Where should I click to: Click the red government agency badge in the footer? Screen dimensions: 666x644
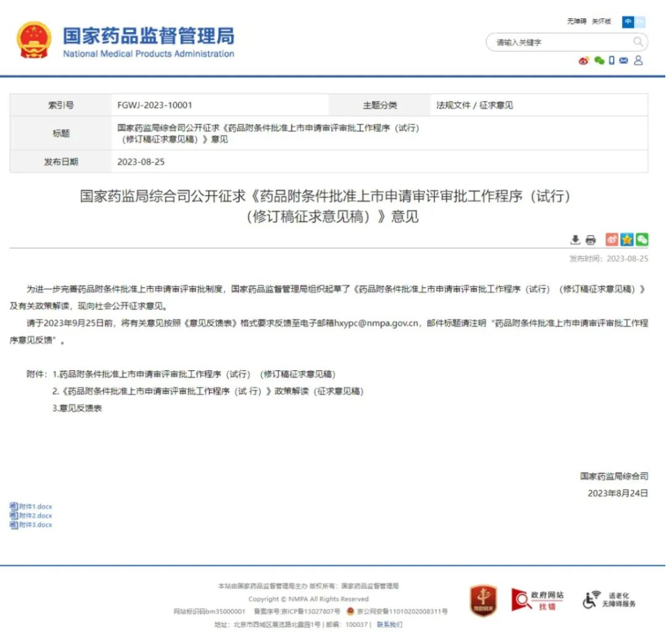[483, 600]
